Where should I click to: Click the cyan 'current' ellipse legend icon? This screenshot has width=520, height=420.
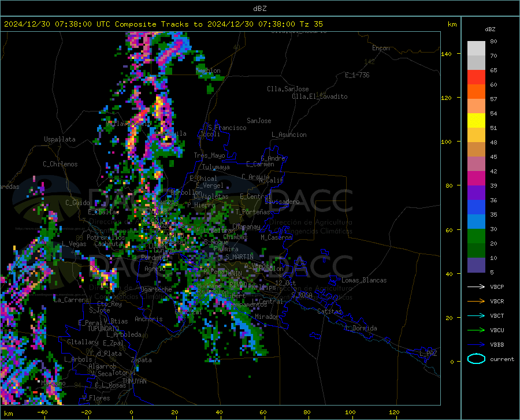click(476, 359)
